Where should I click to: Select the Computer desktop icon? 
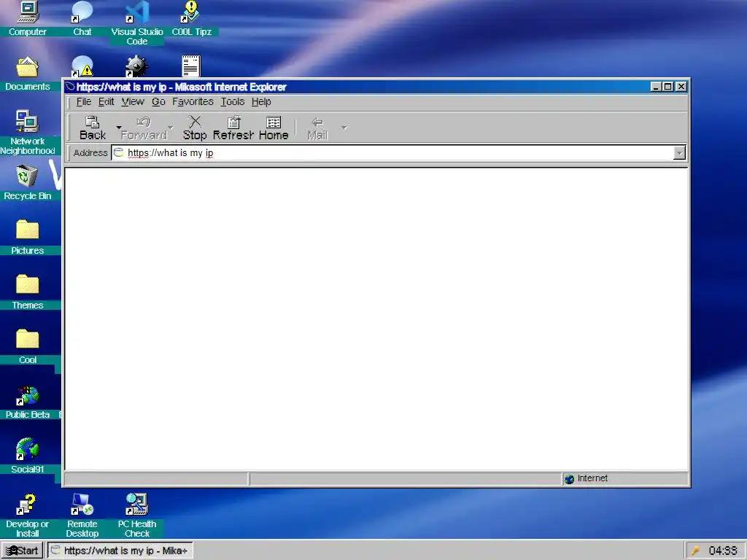coord(28,18)
